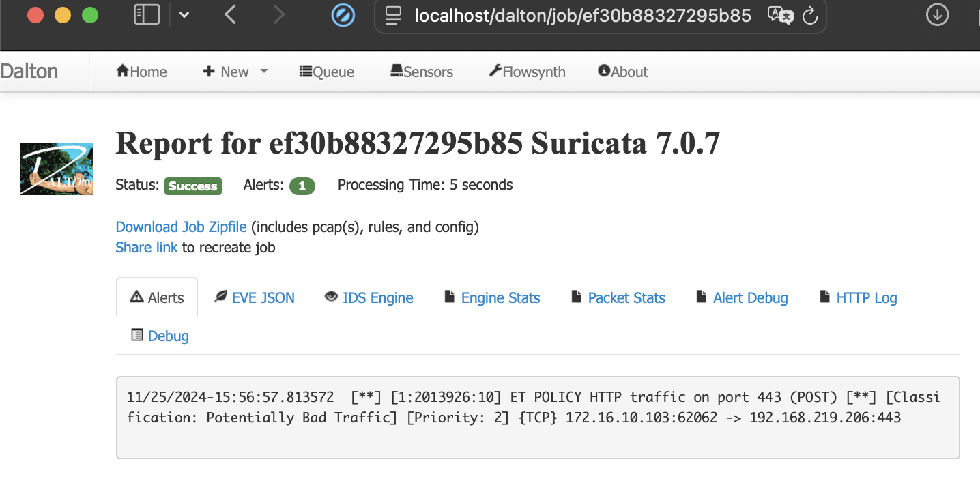Select the Alerts tab
The width and height of the screenshot is (980, 494).
157,297
